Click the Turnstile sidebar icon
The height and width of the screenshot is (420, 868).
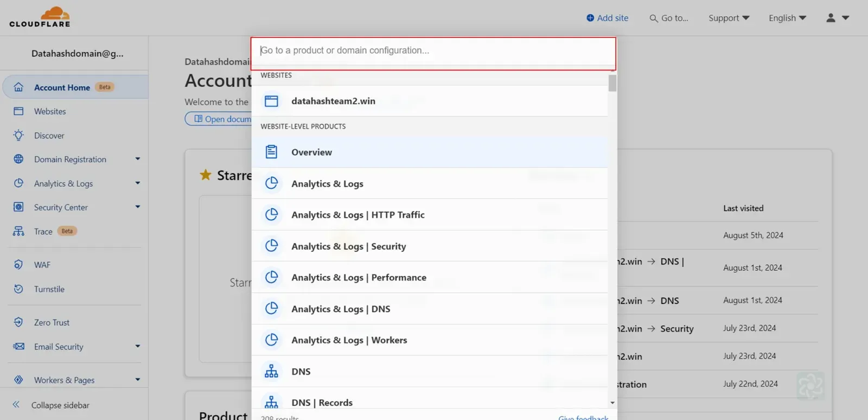18,289
